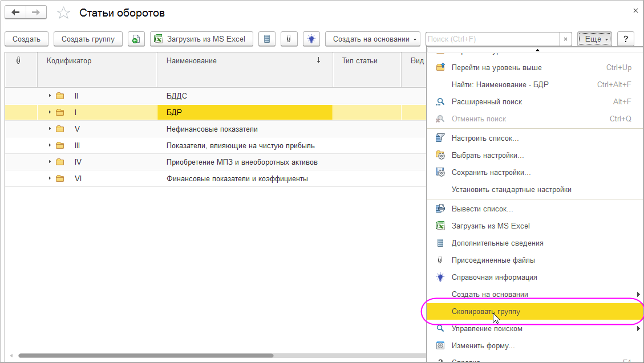Click folder icon of row with code VI
The image size is (644, 363).
60,178
